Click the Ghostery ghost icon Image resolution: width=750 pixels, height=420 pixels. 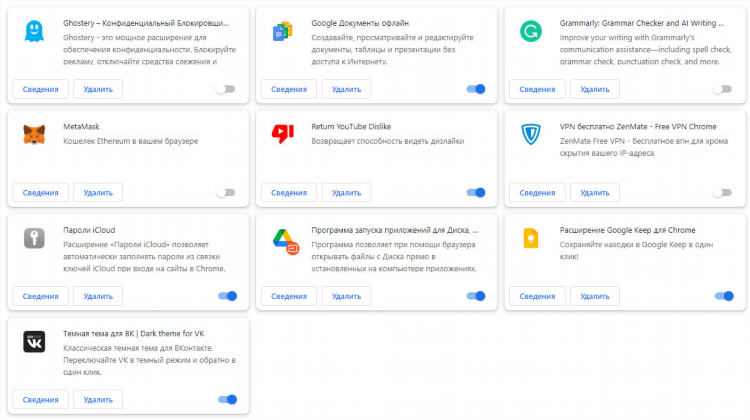tap(34, 31)
